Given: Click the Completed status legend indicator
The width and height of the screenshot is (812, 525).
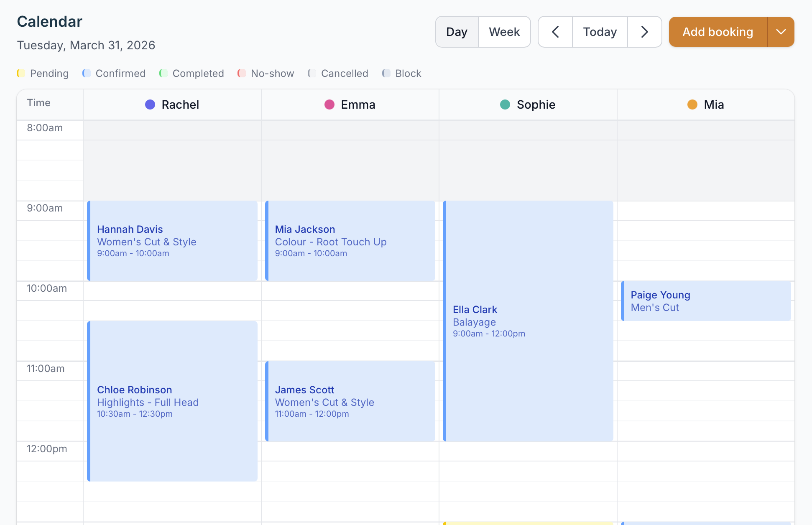Looking at the screenshot, I should click(163, 73).
